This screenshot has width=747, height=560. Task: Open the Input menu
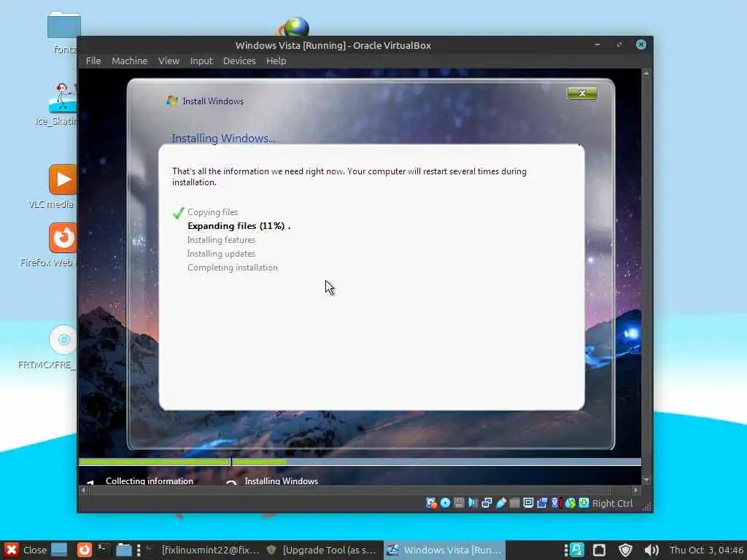click(201, 61)
